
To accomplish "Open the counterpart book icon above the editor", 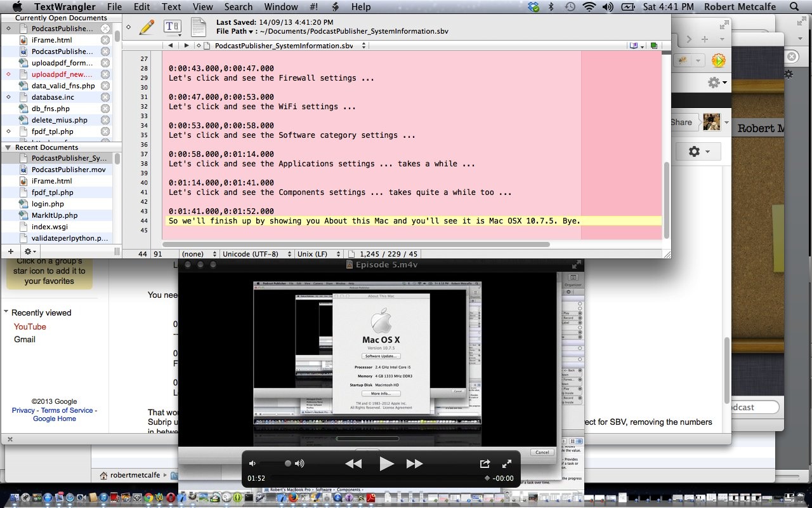I will [x=635, y=46].
